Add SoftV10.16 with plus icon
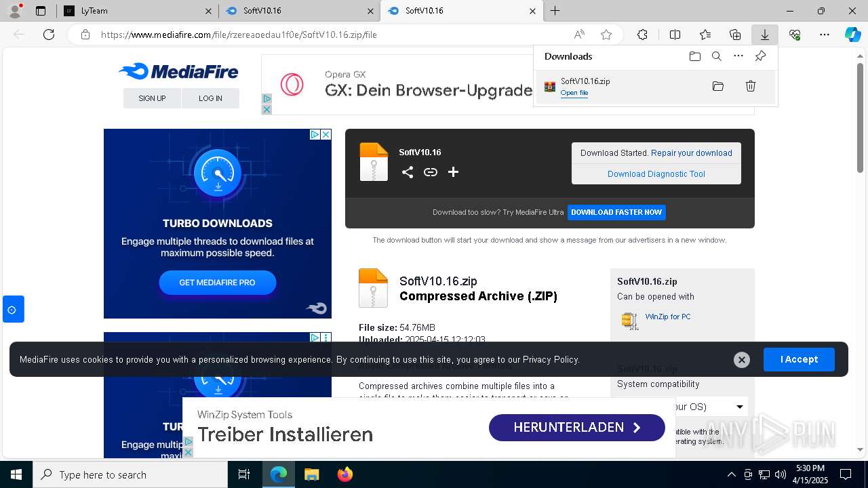868x488 pixels. click(453, 172)
